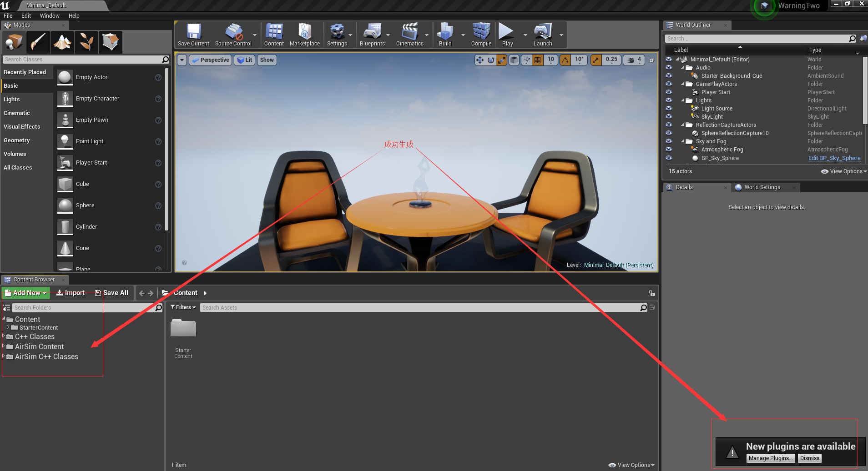Open the Perspective viewport dropdown
The height and width of the screenshot is (471, 868).
[x=210, y=60]
